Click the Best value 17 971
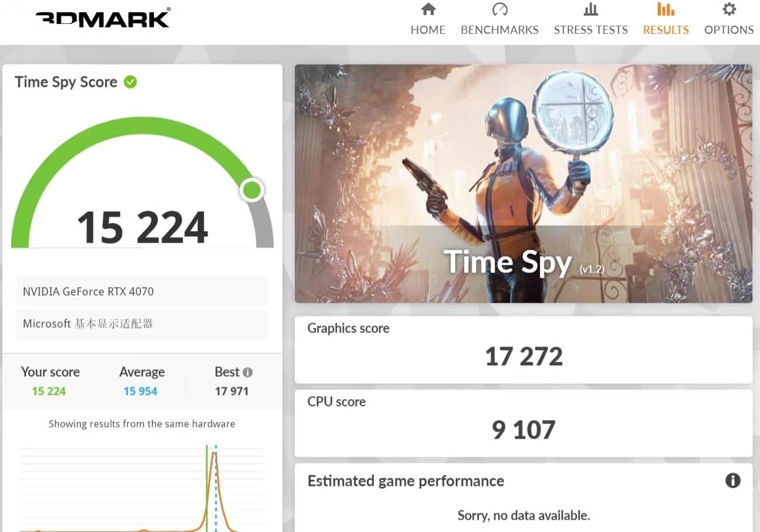 pyautogui.click(x=232, y=391)
